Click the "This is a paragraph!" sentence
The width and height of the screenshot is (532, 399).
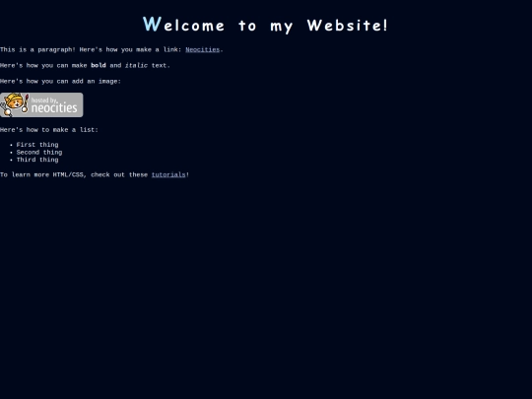coord(37,49)
